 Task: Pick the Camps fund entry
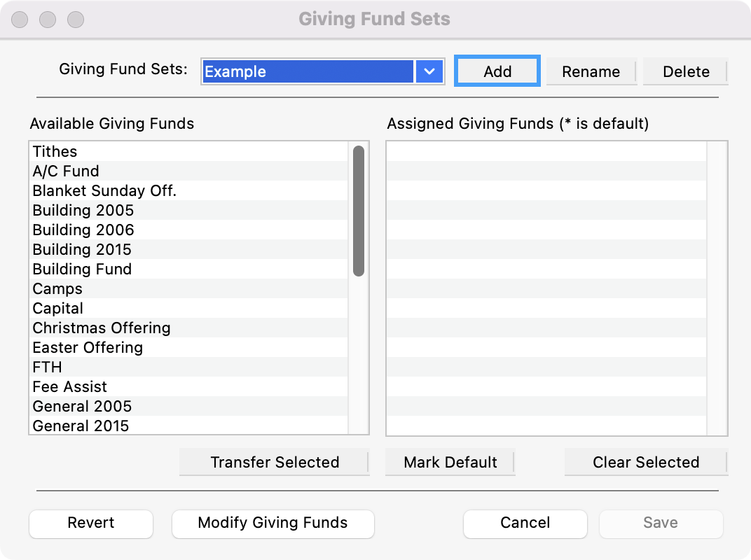(x=57, y=288)
